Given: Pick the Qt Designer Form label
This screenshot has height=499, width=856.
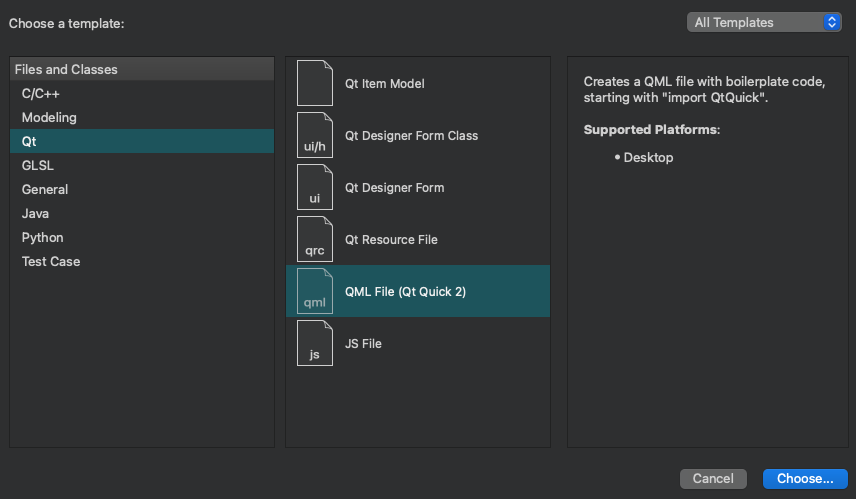Looking at the screenshot, I should coord(394,187).
